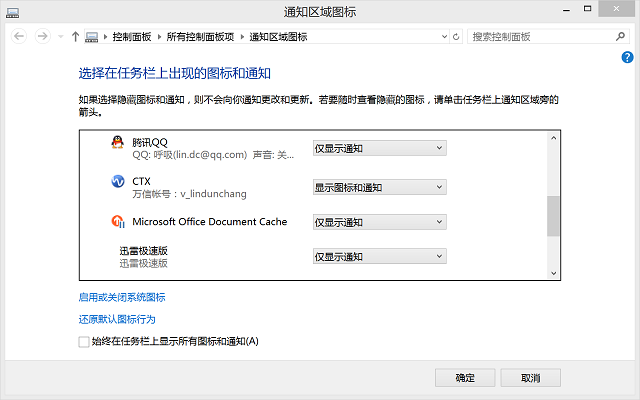This screenshot has width=640, height=400.
Task: Select the 迅雷极速版 entry title
Action: coord(144,251)
